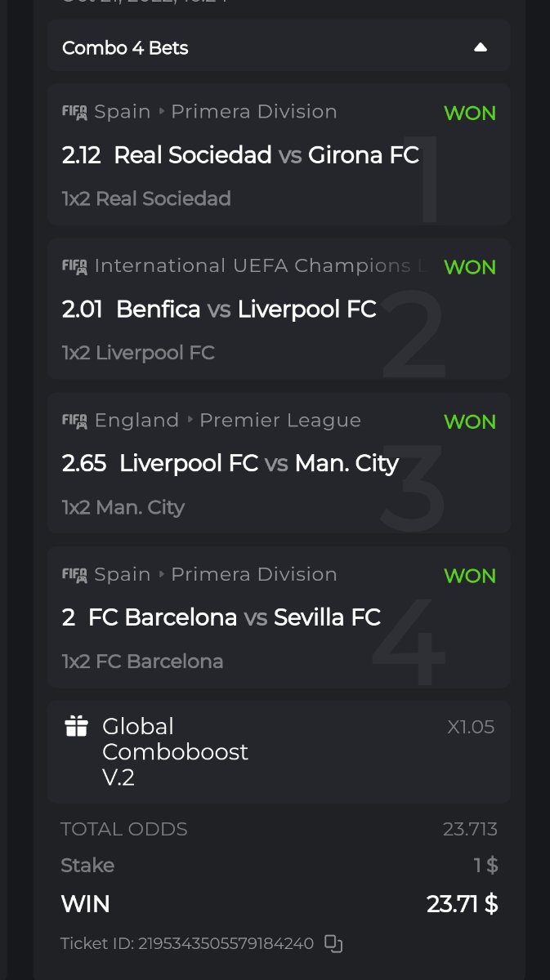Collapse the Combo 4 Bets section
Image resolution: width=550 pixels, height=980 pixels.
click(x=481, y=47)
